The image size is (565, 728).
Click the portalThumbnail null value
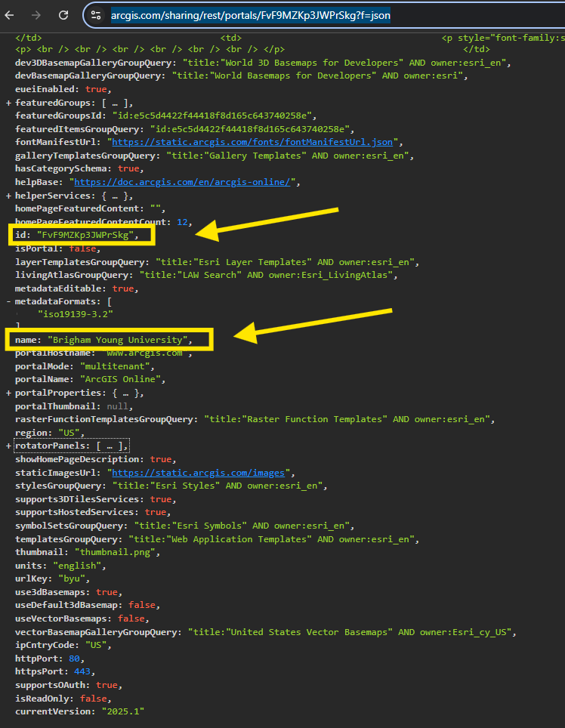click(x=118, y=406)
